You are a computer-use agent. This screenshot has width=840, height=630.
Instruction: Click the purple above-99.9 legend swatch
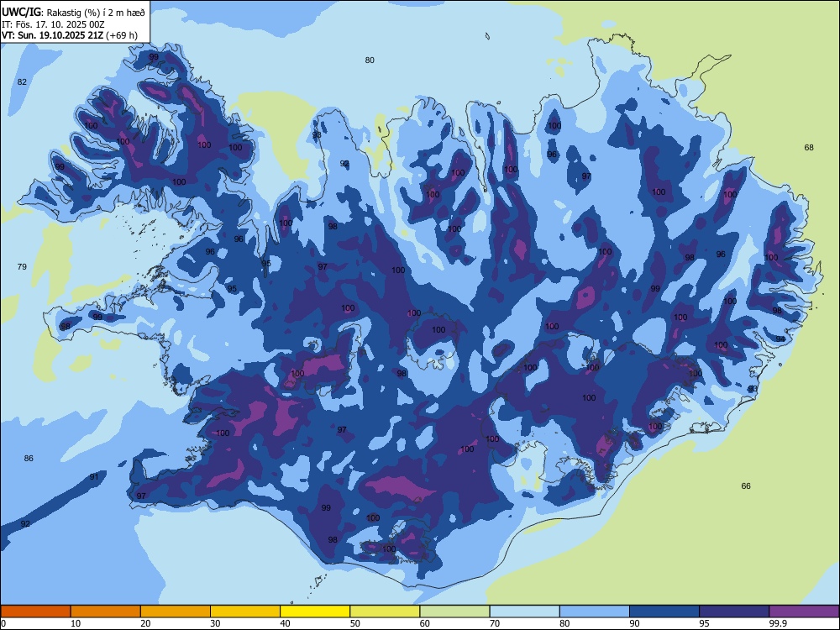coord(804,612)
